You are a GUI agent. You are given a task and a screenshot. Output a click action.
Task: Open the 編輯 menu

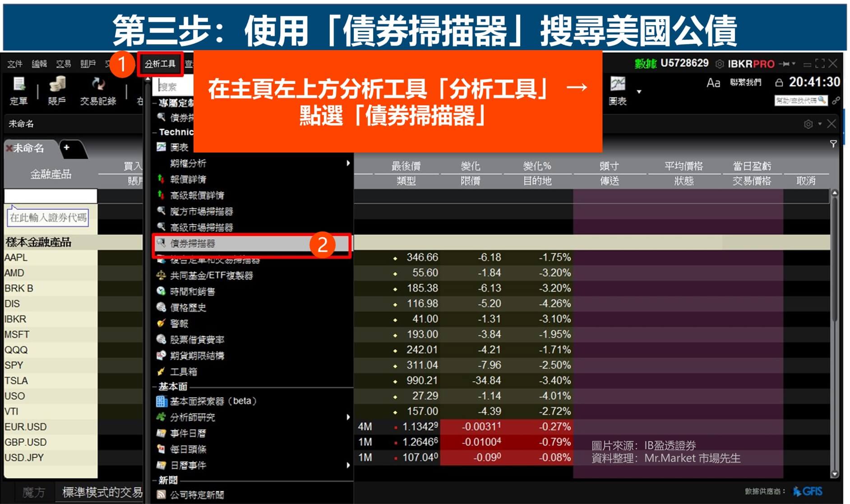tap(39, 64)
